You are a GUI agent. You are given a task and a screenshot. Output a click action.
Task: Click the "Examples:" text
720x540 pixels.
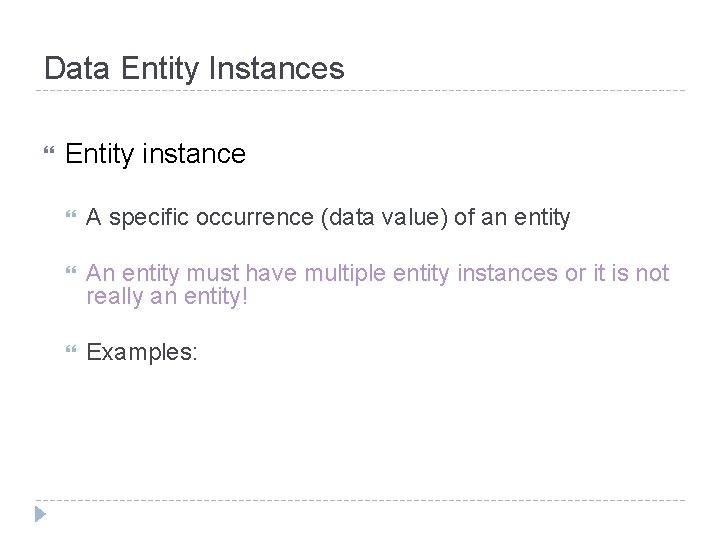(142, 355)
